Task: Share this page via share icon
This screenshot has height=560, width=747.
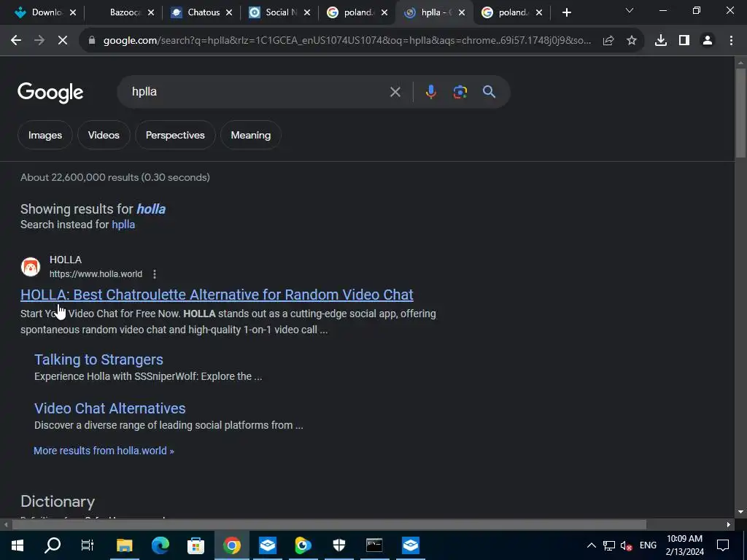Action: [608, 41]
